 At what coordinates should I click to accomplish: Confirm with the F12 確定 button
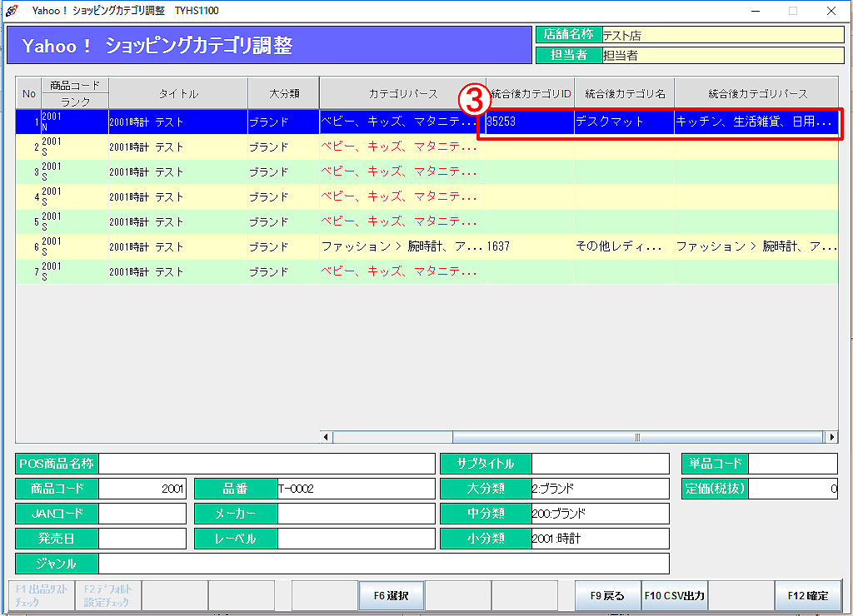tap(806, 596)
